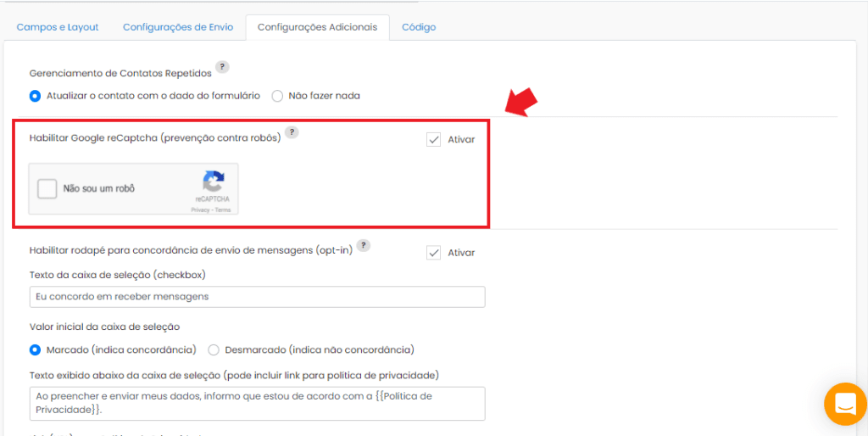Click Habilitar rodapé para concordância heading text
The image size is (868, 436).
[191, 250]
